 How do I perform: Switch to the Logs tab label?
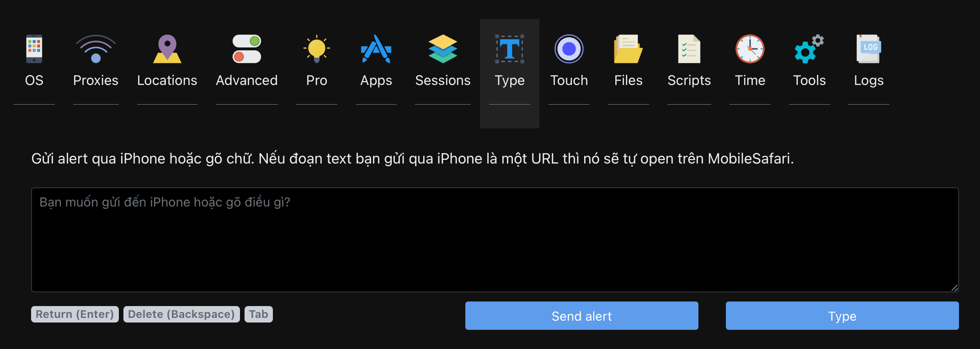pos(869,80)
